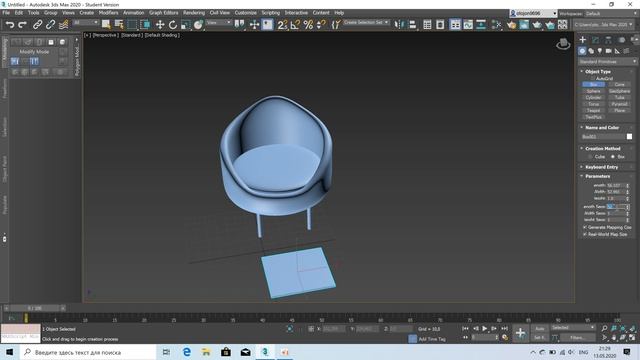
Task: Select the Lights category icon
Action: (600, 51)
